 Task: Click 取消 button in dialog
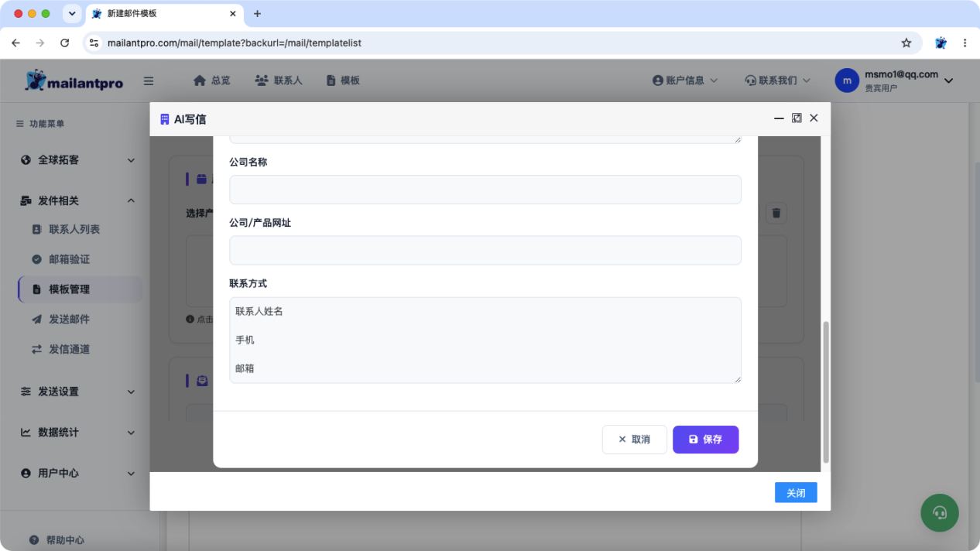[634, 440]
